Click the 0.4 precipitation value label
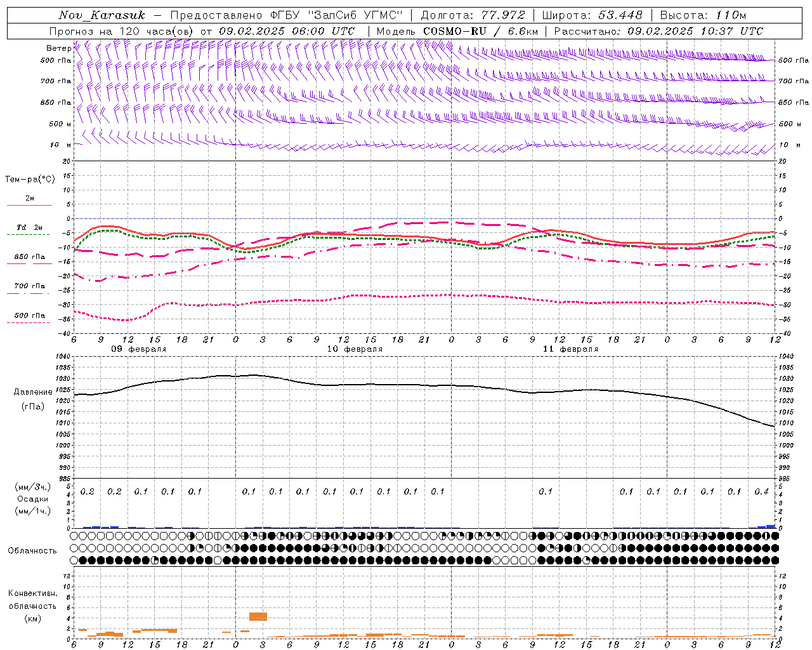 tap(762, 491)
